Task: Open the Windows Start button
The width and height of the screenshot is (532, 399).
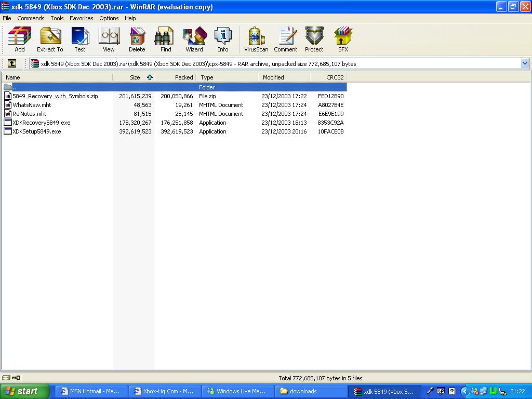Action: pos(24,391)
